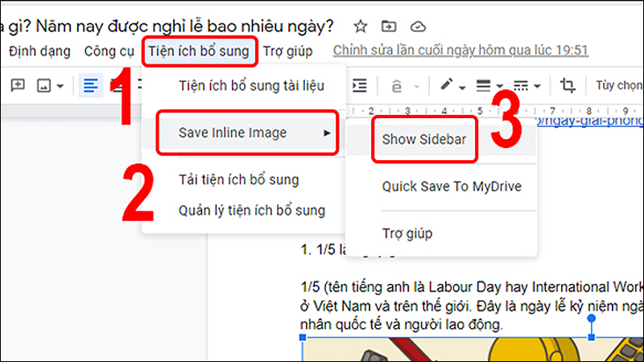Click the add comment toolbar icon
Image resolution: width=644 pixels, height=362 pixels.
[18, 85]
